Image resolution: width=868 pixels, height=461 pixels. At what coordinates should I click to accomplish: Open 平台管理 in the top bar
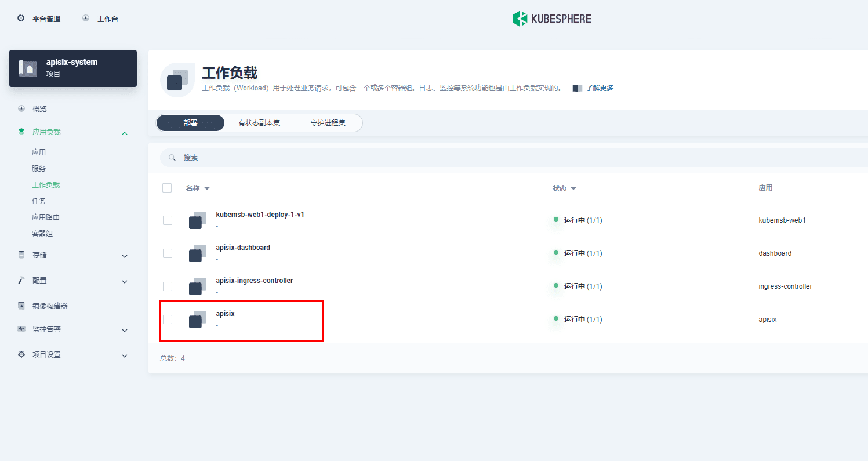[46, 19]
